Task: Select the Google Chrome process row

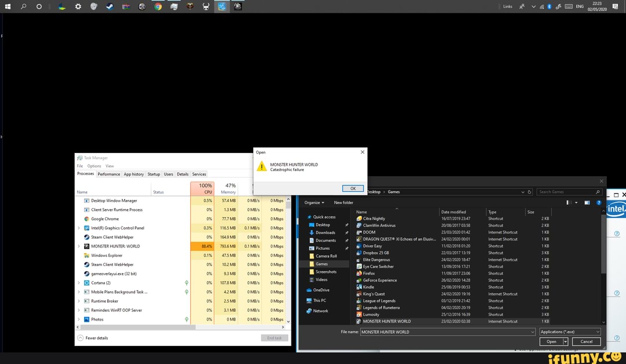Action: click(x=181, y=219)
